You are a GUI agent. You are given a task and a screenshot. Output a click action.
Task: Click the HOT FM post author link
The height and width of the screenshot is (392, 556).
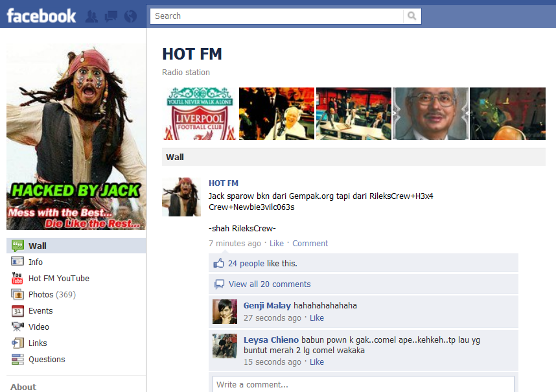tap(224, 183)
